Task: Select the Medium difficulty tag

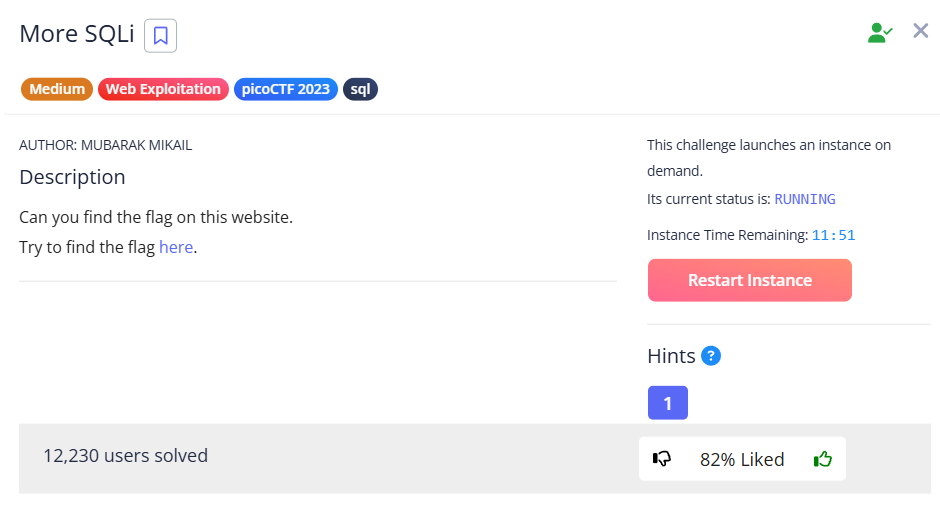Action: 57,89
